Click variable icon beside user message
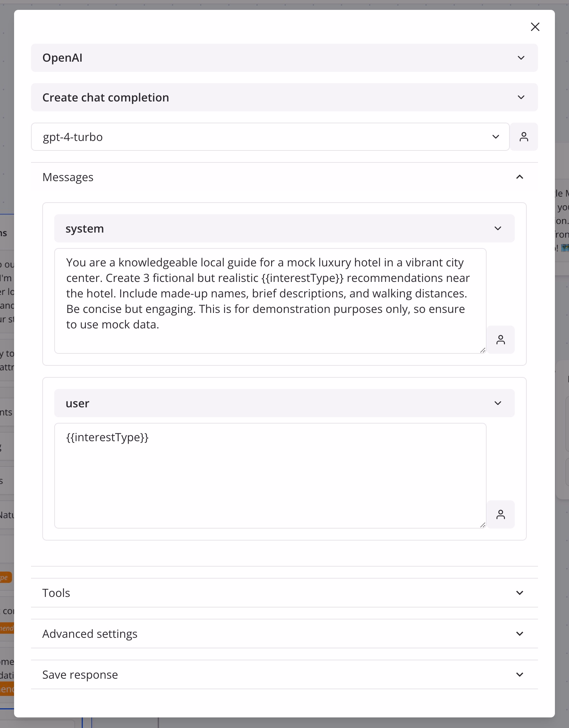Viewport: 569px width, 728px height. tap(500, 514)
